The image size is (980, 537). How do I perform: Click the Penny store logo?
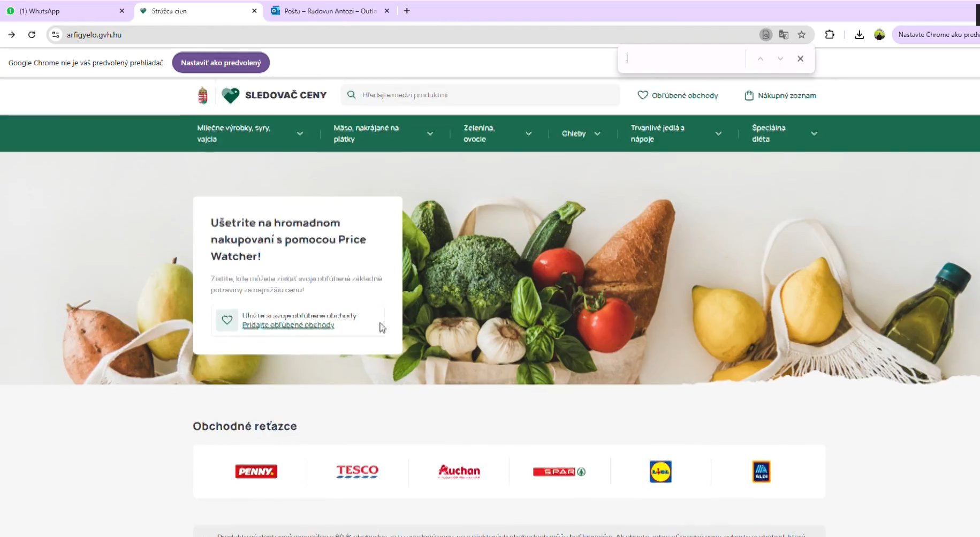tap(256, 472)
